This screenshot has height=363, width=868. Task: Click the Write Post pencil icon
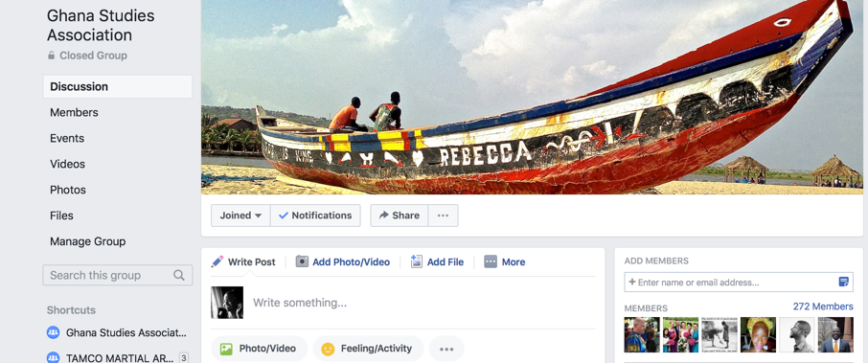coord(217,261)
